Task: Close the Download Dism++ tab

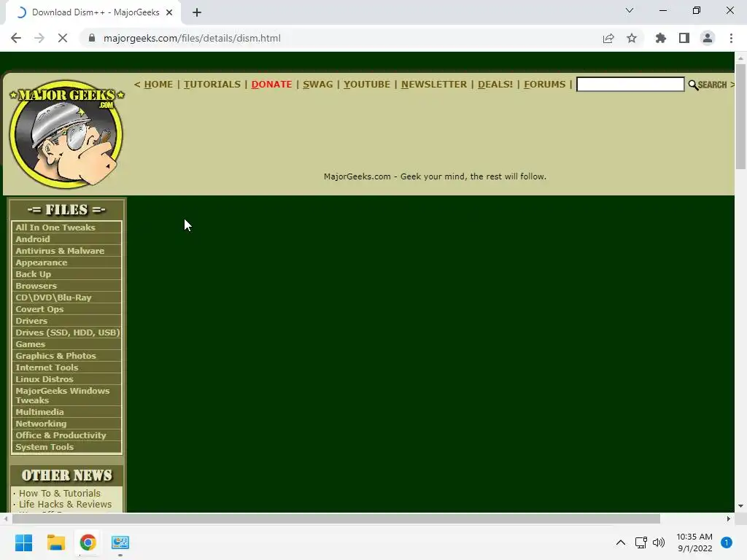Action: click(169, 13)
